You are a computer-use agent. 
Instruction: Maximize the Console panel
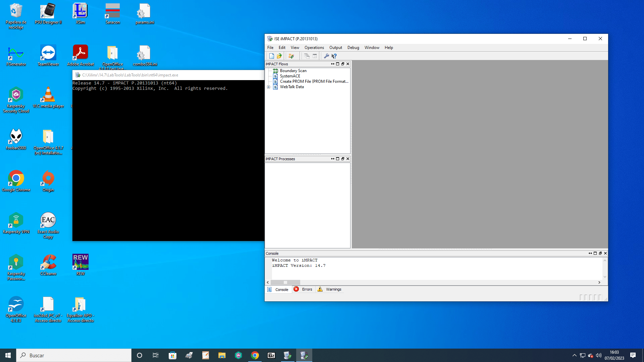(x=595, y=253)
